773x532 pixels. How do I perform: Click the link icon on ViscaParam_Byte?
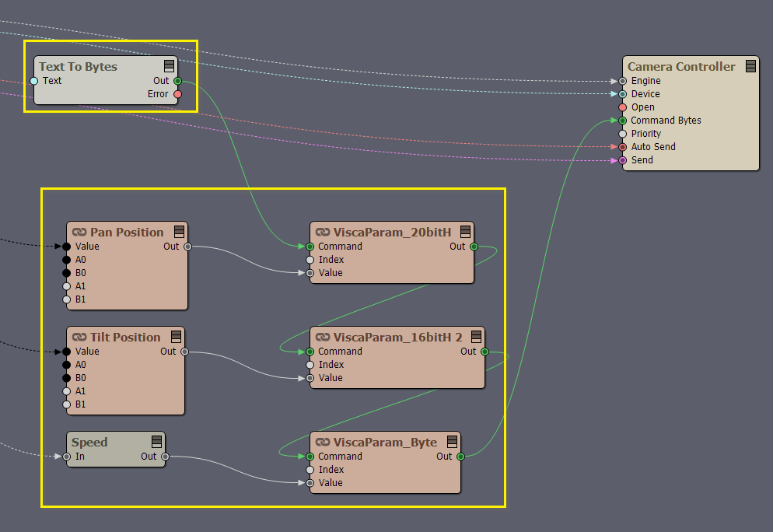(323, 443)
